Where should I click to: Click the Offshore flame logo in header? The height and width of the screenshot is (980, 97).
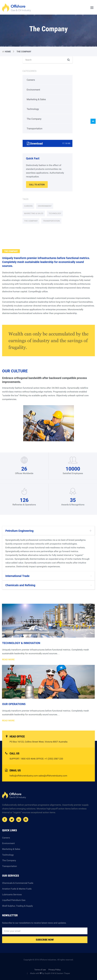(16, 8)
